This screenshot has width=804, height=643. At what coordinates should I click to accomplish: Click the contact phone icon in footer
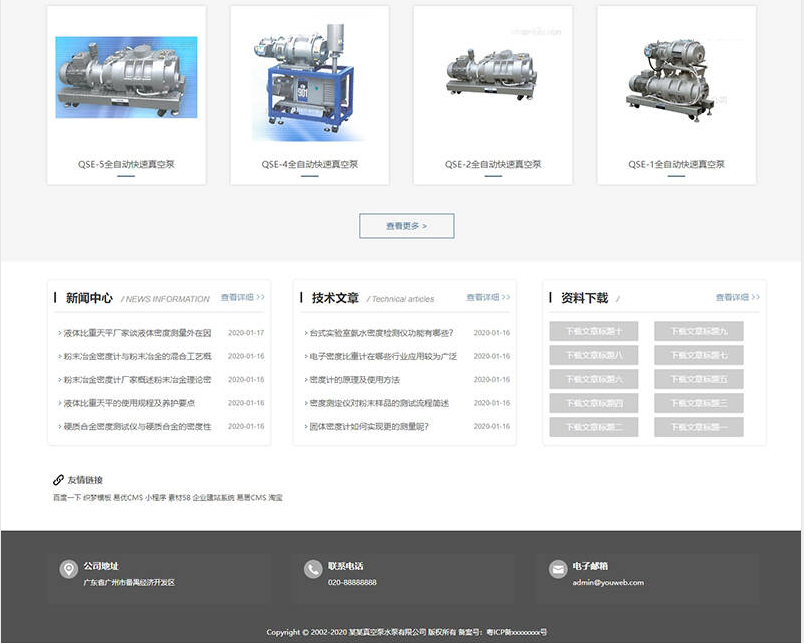coord(313,569)
